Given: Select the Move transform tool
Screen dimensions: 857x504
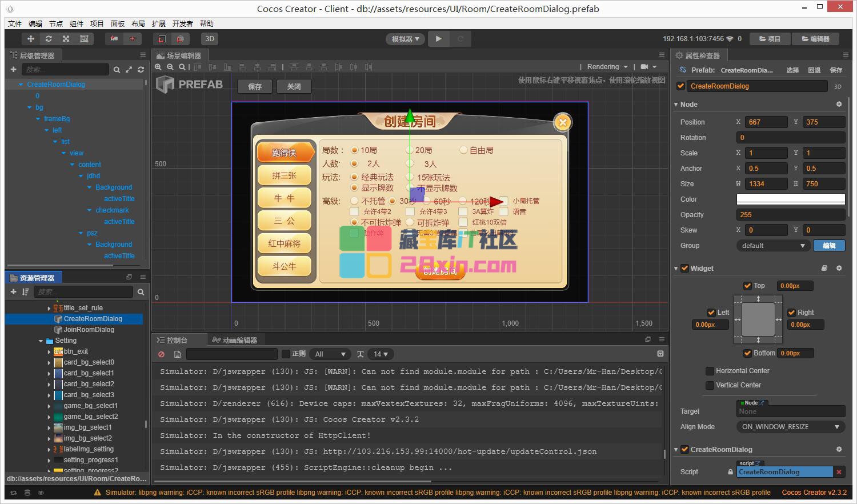Looking at the screenshot, I should 31,39.
